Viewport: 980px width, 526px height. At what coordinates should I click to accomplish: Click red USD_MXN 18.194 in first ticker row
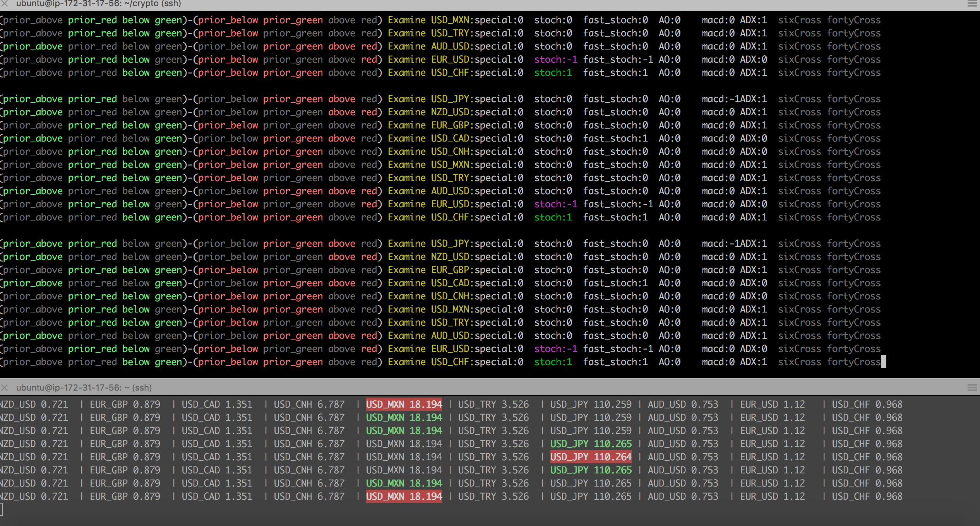[404, 405]
